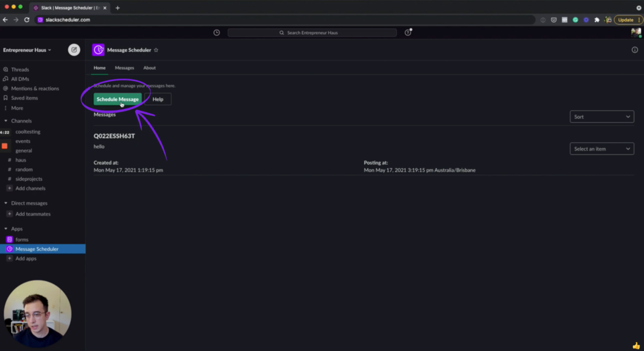The height and width of the screenshot is (351, 644).
Task: Click the Message Scheduler app logo
Action: tap(98, 50)
